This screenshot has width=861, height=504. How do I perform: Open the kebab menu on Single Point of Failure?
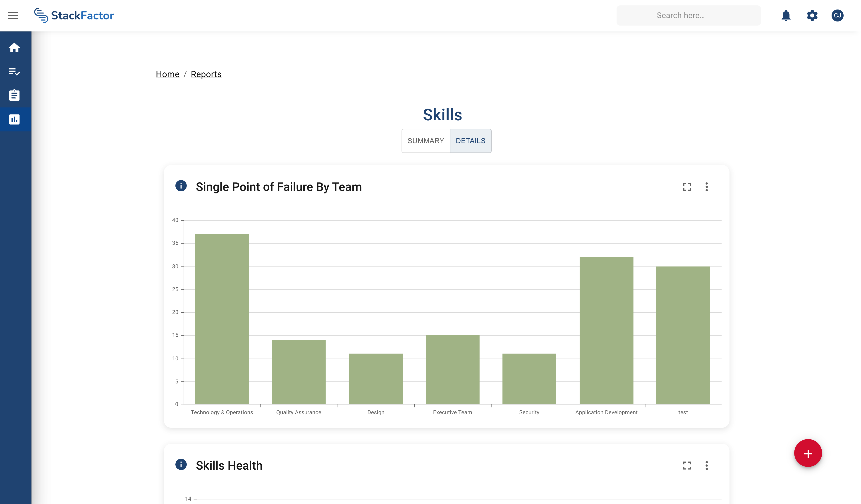(x=706, y=187)
